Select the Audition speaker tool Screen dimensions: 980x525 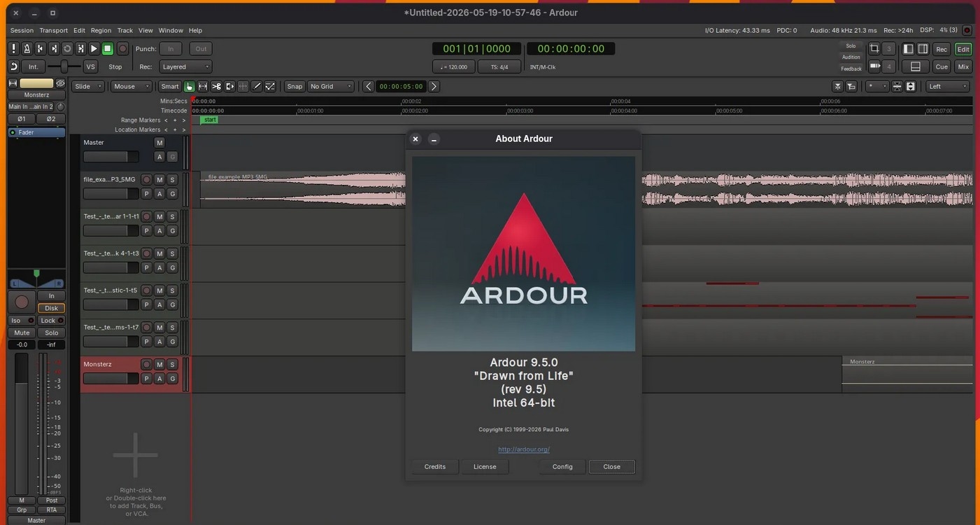(x=229, y=86)
